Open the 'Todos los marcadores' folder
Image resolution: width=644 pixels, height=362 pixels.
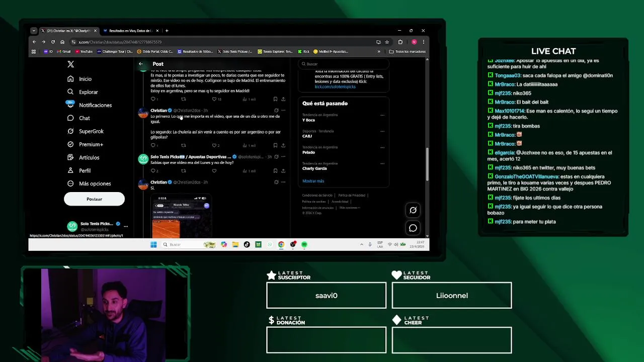point(407,51)
